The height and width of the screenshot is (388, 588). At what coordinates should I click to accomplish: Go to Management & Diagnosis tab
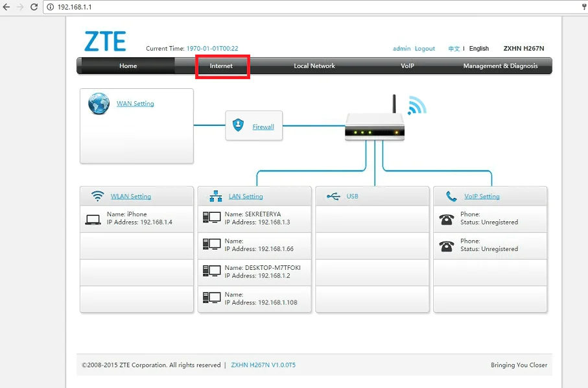[500, 66]
